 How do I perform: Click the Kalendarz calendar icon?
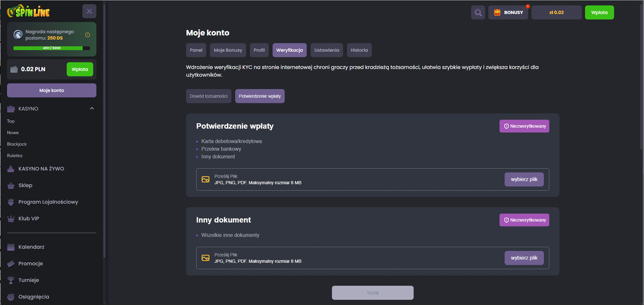11,247
